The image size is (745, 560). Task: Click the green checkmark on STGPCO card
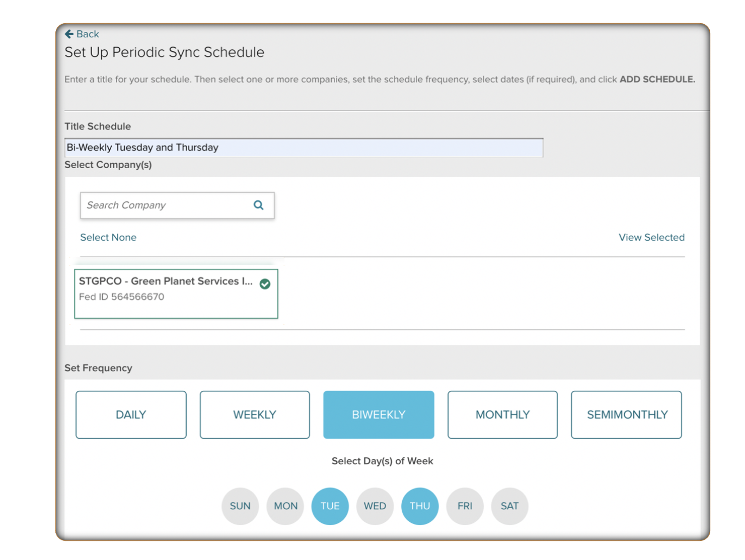click(265, 284)
